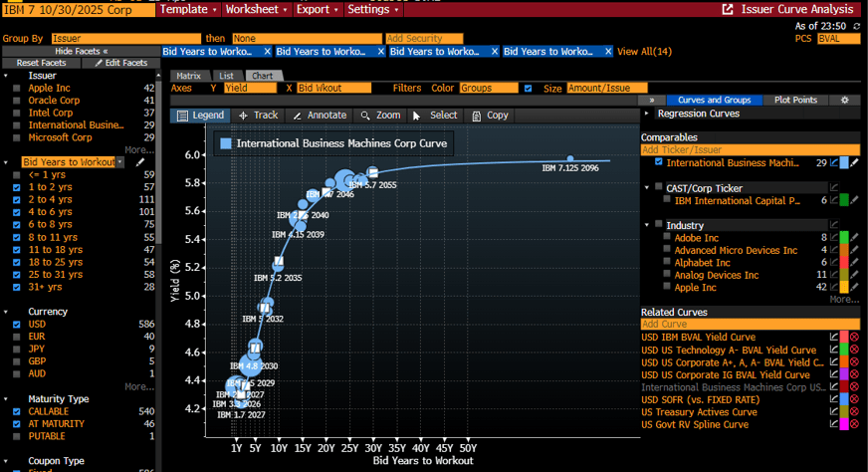Image resolution: width=868 pixels, height=472 pixels.
Task: Click pencil icon for Adobe Inc row
Action: coord(855,238)
